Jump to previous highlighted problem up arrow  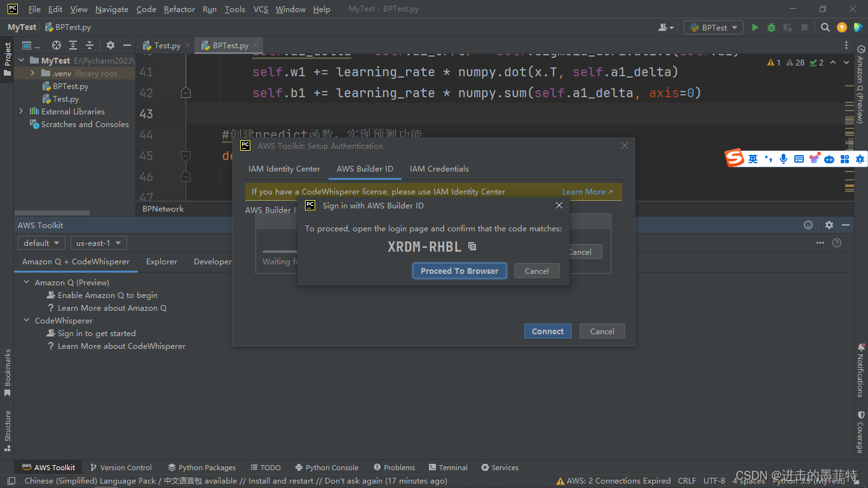833,62
